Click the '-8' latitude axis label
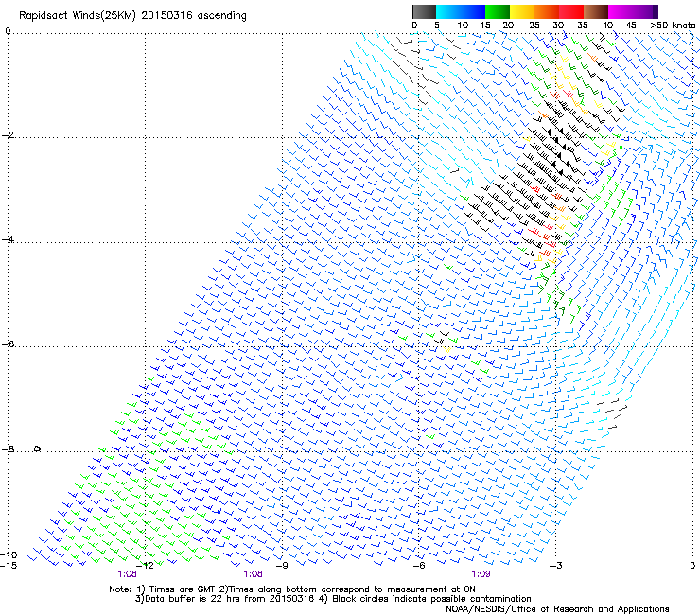700x615 pixels. (x=8, y=449)
